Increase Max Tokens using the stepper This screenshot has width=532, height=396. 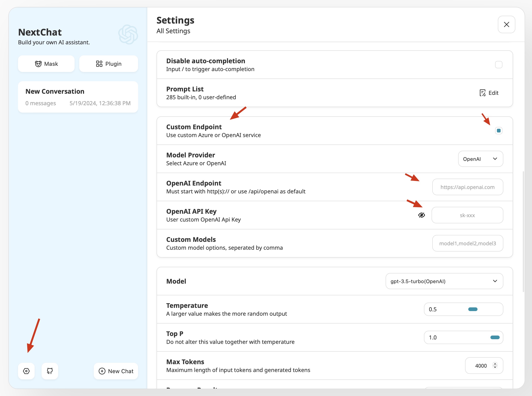pos(495,364)
